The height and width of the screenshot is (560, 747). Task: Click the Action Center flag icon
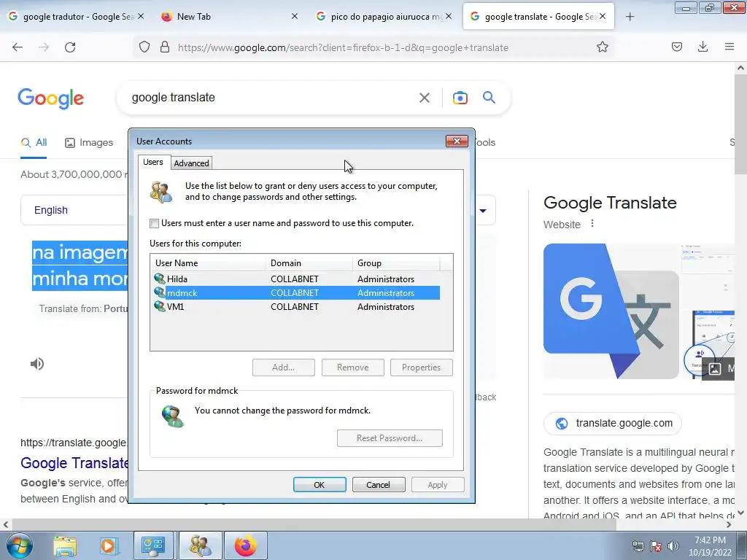[656, 546]
